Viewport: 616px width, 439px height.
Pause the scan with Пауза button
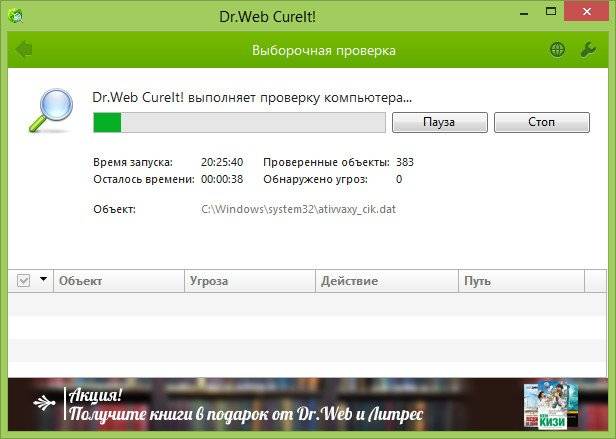440,122
